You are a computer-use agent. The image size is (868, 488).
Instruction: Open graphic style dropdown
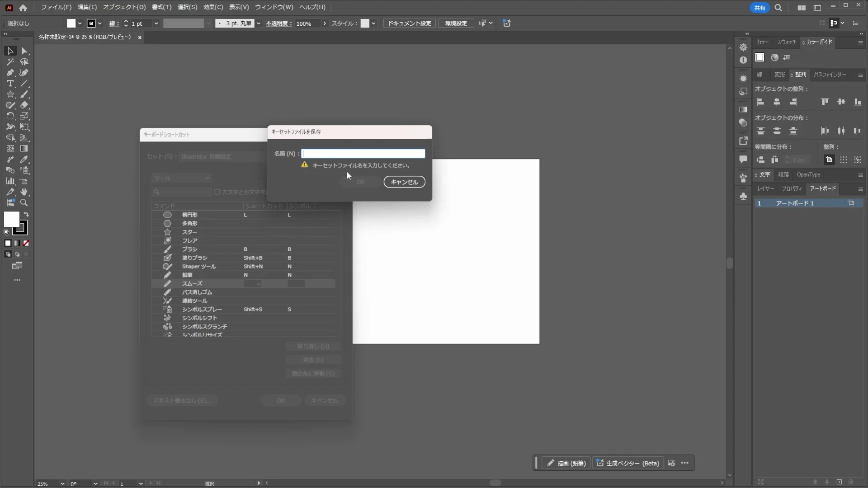373,23
